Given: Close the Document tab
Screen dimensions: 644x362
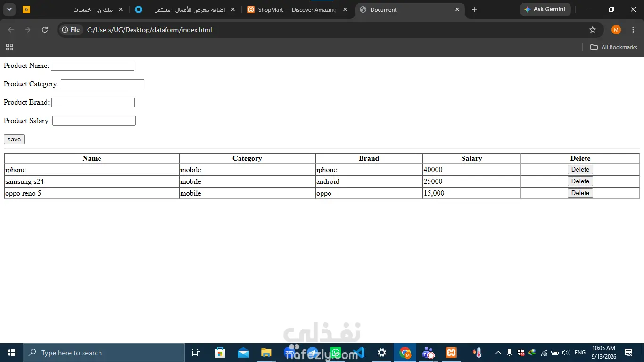Looking at the screenshot, I should (457, 9).
